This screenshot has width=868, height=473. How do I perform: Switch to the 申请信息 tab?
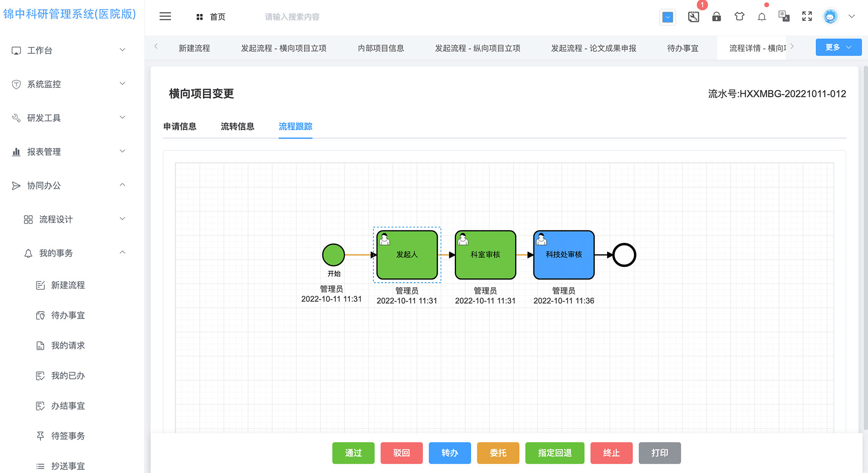pos(180,127)
